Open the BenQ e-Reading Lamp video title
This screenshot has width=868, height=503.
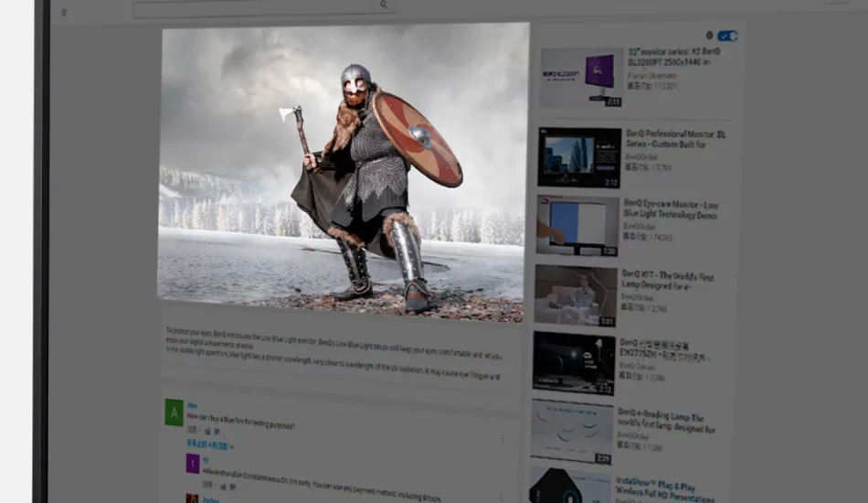click(x=666, y=421)
